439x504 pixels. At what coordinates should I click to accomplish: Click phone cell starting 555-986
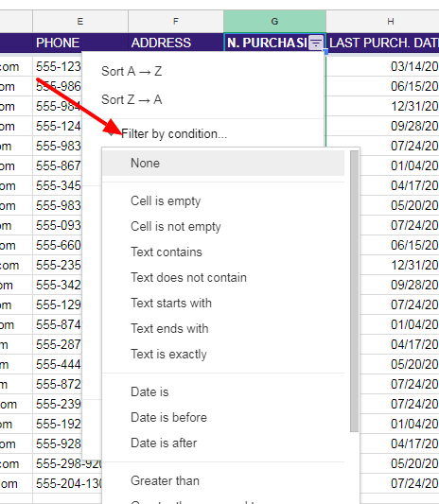point(58,86)
